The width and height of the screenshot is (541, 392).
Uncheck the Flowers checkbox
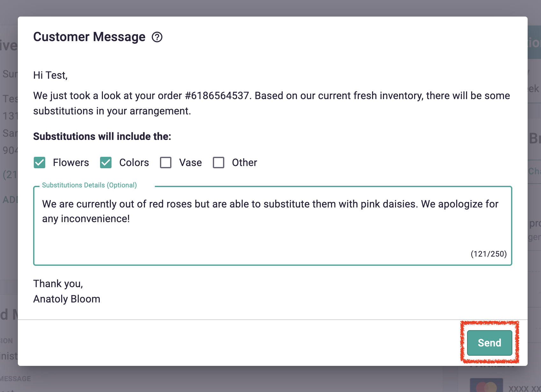point(40,163)
